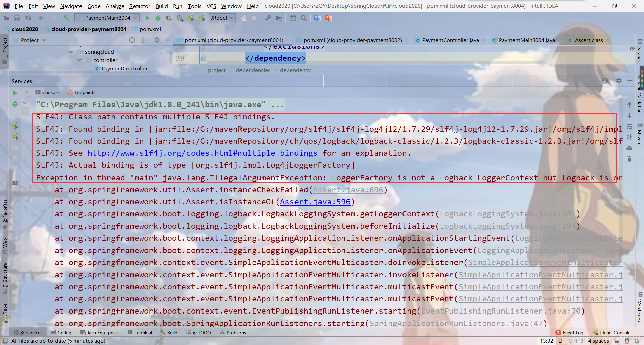Locate the open file in the Project panel with the crosshair icon

click(x=132, y=40)
